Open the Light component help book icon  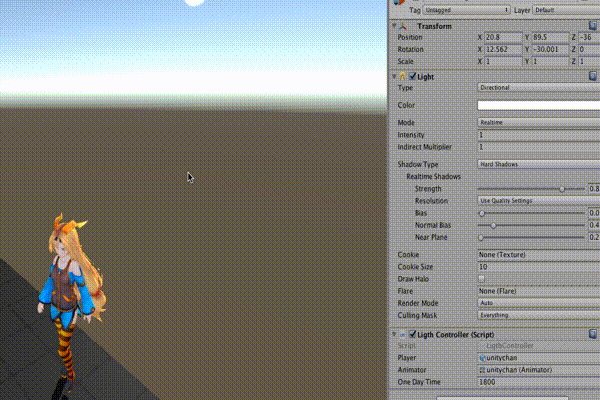point(593,76)
